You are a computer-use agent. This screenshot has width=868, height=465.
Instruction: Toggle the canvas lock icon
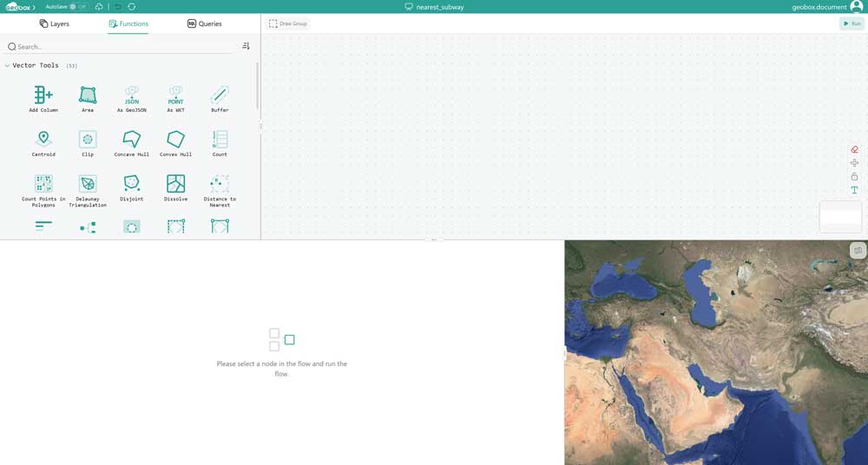coord(854,177)
